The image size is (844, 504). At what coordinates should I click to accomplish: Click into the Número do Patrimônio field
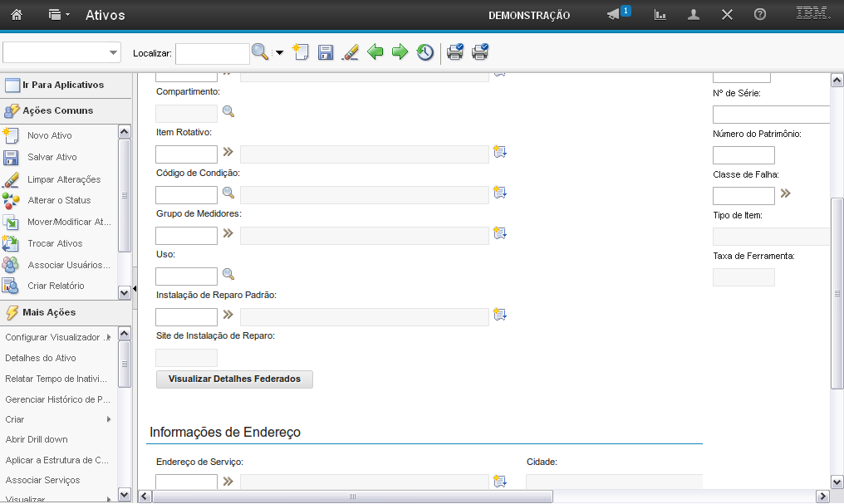tap(743, 155)
